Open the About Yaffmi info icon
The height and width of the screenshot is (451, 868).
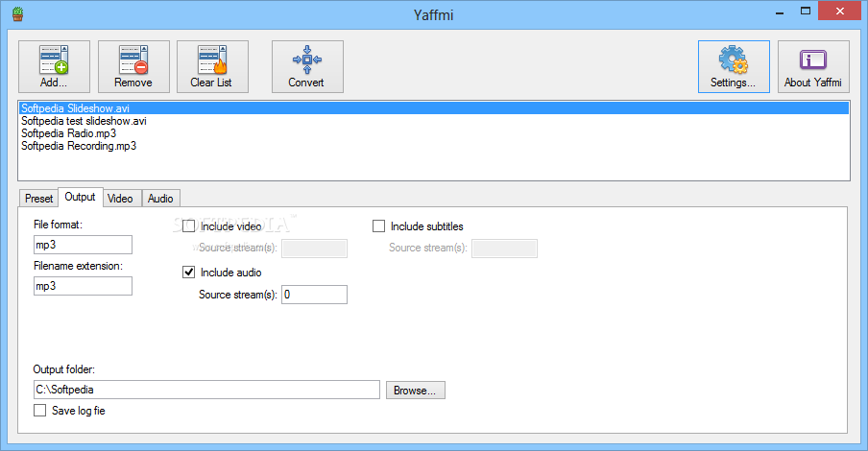coord(812,65)
